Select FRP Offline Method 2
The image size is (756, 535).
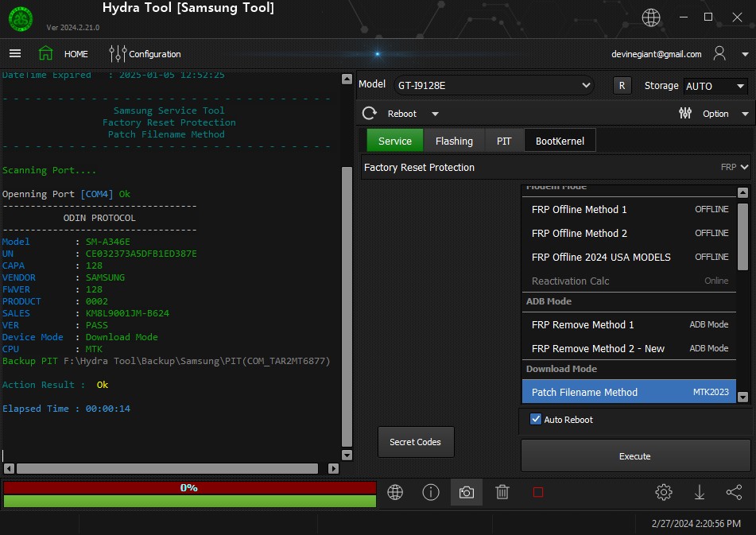click(629, 233)
